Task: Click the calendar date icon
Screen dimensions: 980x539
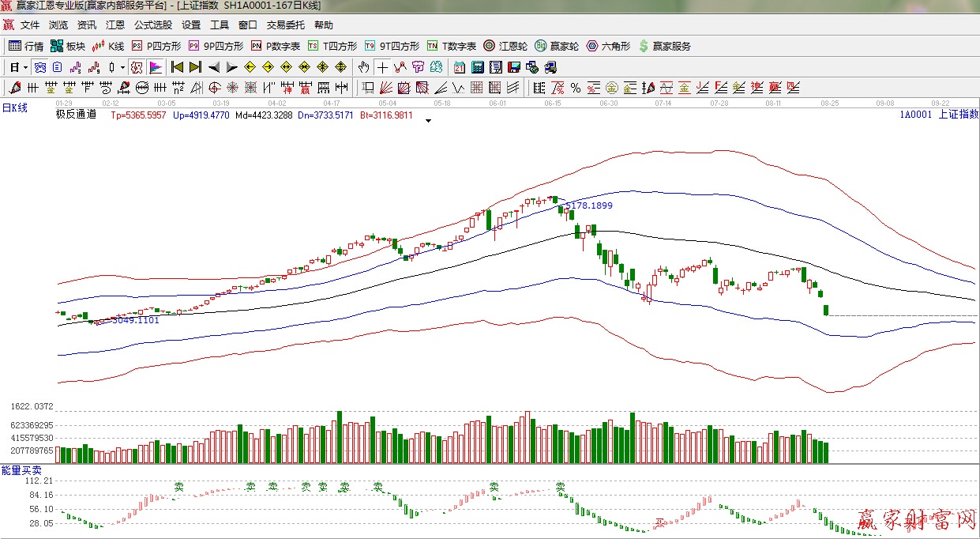Action: click(459, 67)
